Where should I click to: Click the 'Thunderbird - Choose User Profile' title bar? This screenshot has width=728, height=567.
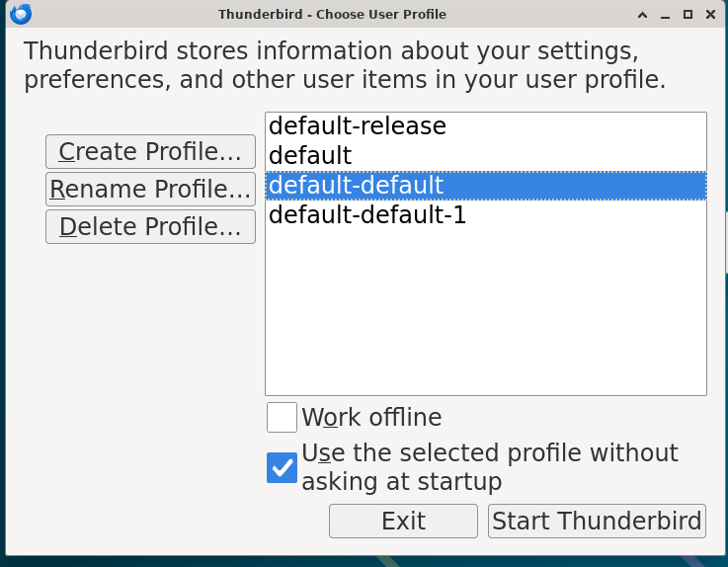click(x=332, y=15)
